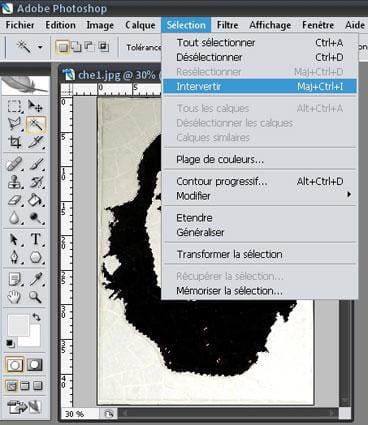Swap foreground and background colors

point(37,317)
